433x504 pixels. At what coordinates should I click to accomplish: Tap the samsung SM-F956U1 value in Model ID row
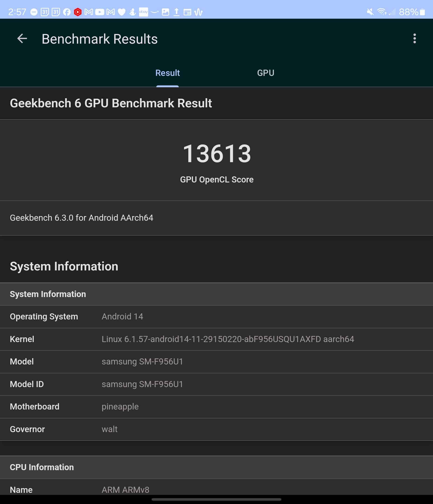click(x=142, y=384)
